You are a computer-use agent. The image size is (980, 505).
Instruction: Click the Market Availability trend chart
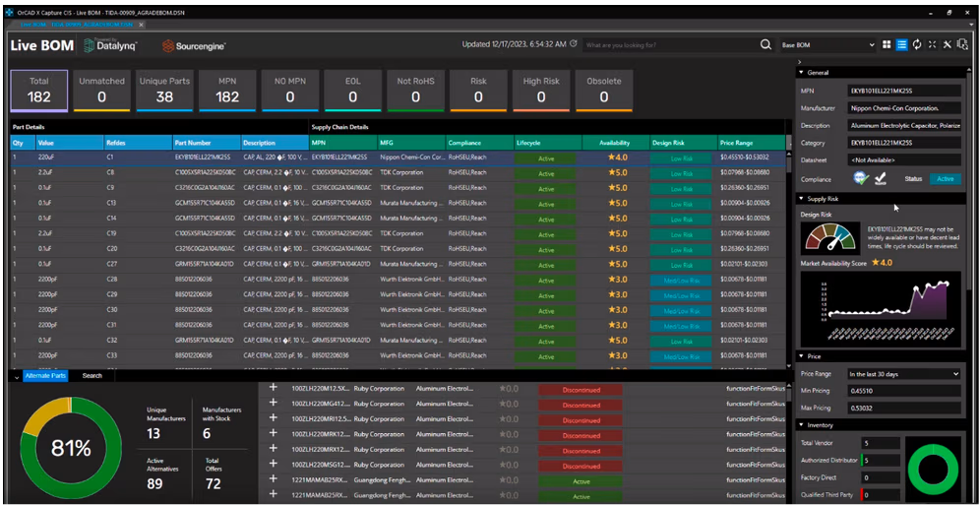pos(880,308)
